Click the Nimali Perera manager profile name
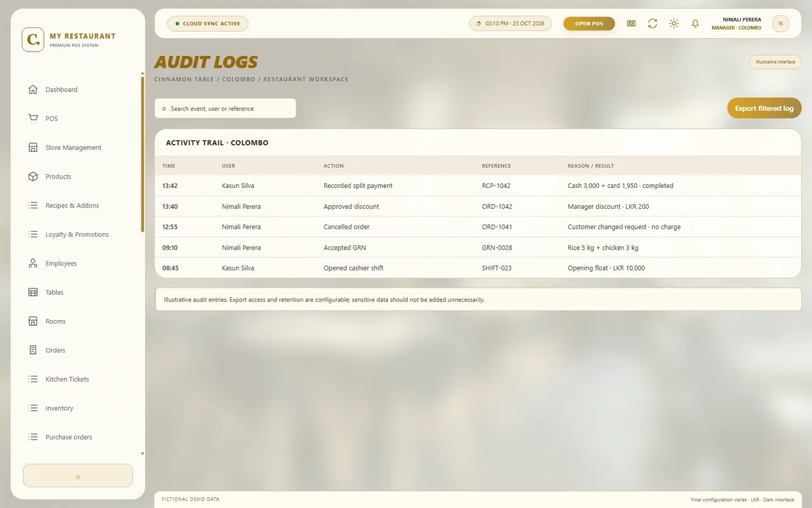Screen dimensions: 812x508 [x=742, y=20]
